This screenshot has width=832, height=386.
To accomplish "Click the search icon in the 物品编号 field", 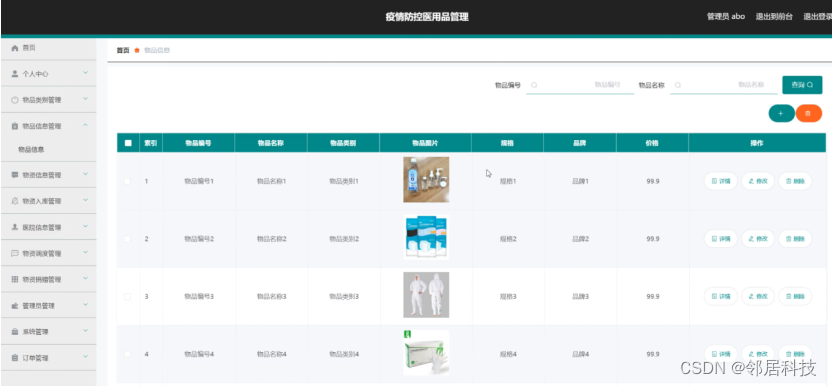I will coord(534,85).
